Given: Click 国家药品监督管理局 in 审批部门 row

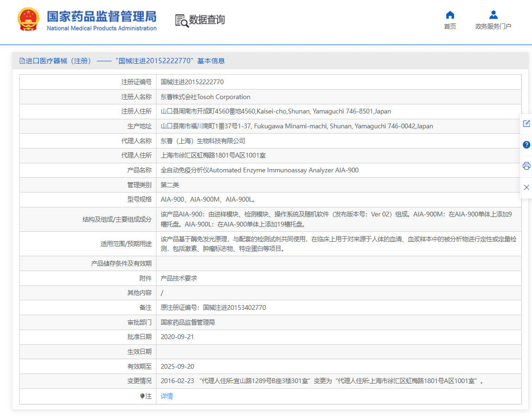Looking at the screenshot, I should point(188,322).
